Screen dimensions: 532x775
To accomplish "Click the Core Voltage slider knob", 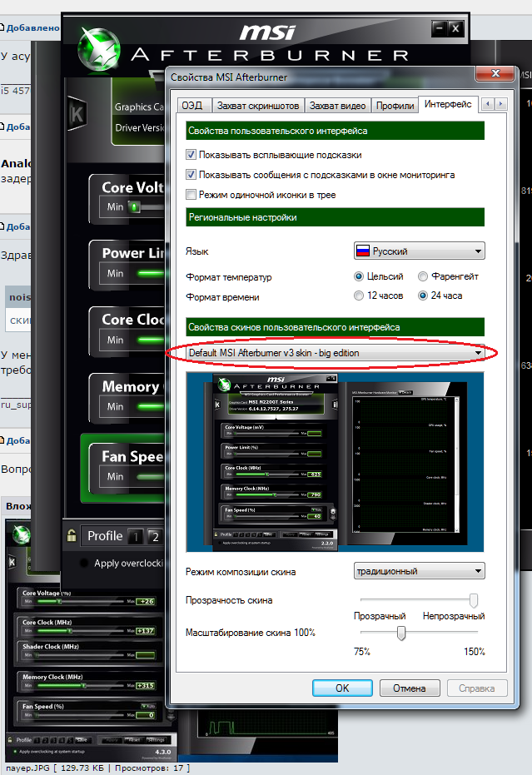I will (x=134, y=206).
